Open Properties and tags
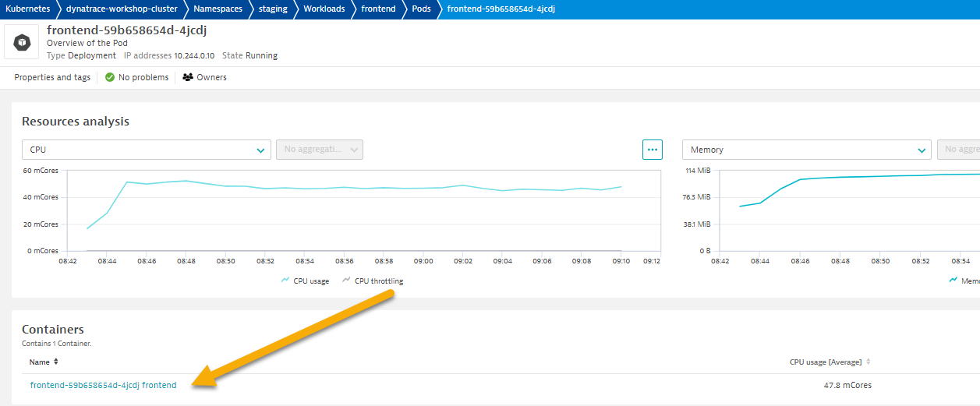980x406 pixels. pos(52,77)
